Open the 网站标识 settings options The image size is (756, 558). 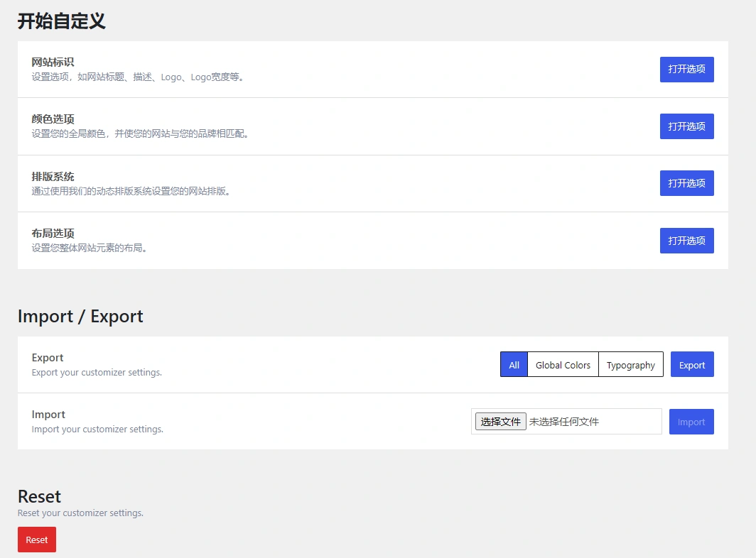tap(686, 69)
